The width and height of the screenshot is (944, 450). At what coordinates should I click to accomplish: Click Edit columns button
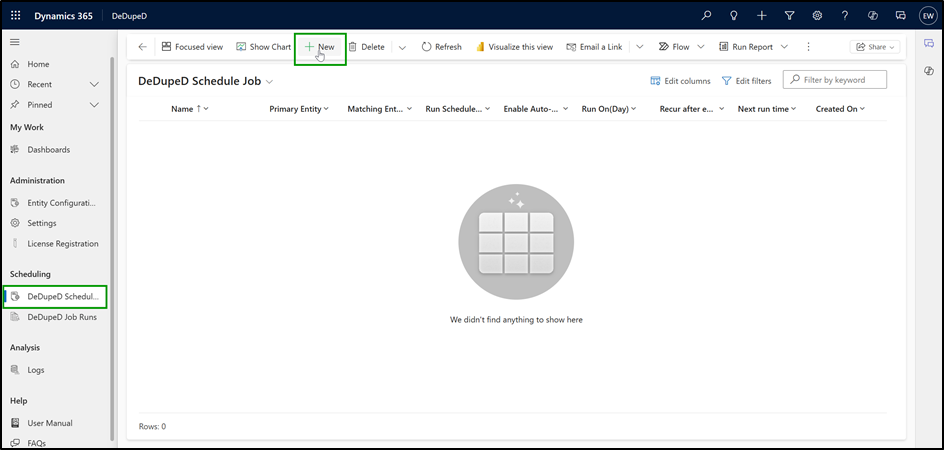coord(680,81)
